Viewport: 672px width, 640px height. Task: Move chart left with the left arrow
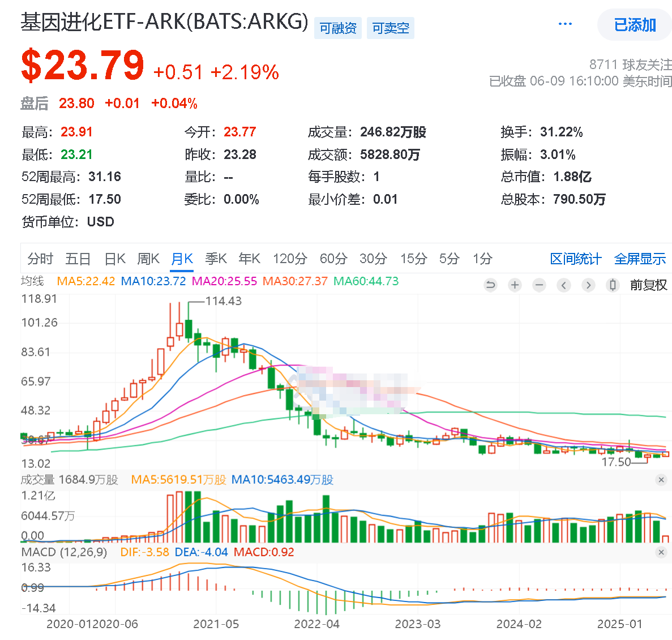click(x=563, y=285)
